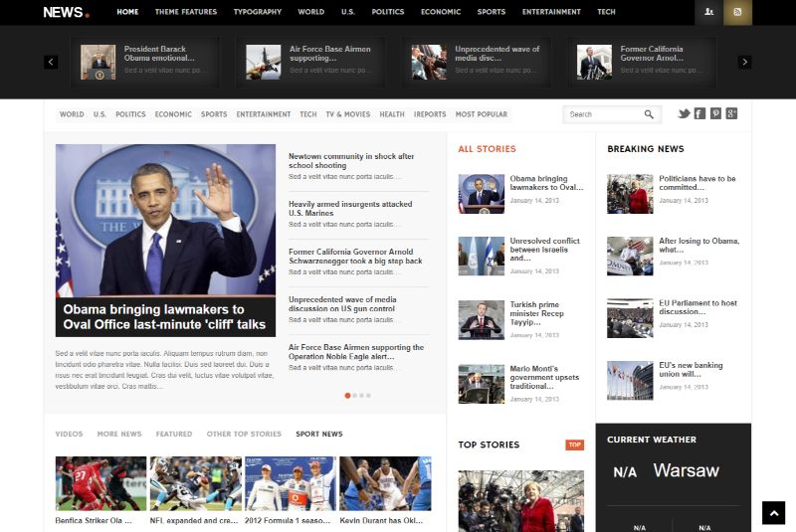796x532 pixels.
Task: Click the previous carousel arrow
Action: pyautogui.click(x=51, y=62)
